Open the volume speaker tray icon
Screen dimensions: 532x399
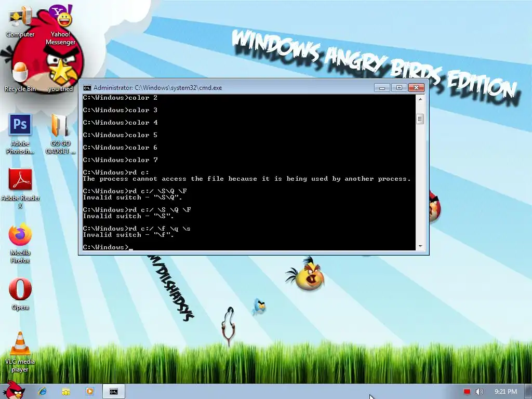coord(479,392)
